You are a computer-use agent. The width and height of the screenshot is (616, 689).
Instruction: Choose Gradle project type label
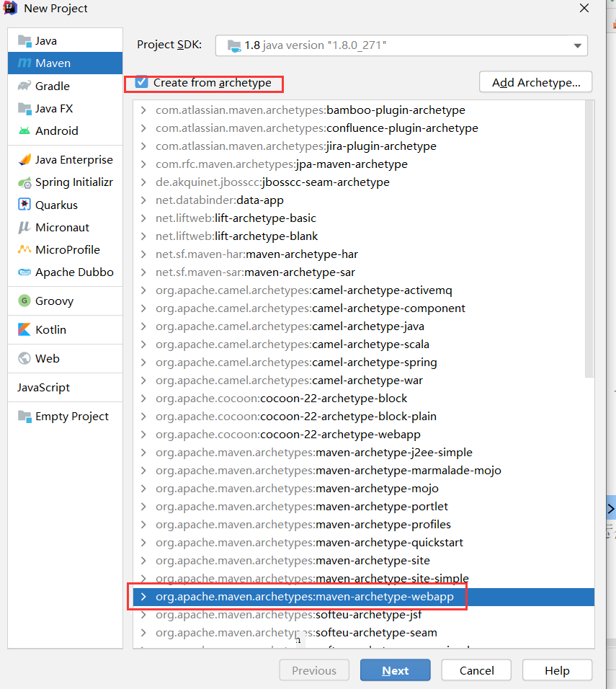click(x=53, y=86)
